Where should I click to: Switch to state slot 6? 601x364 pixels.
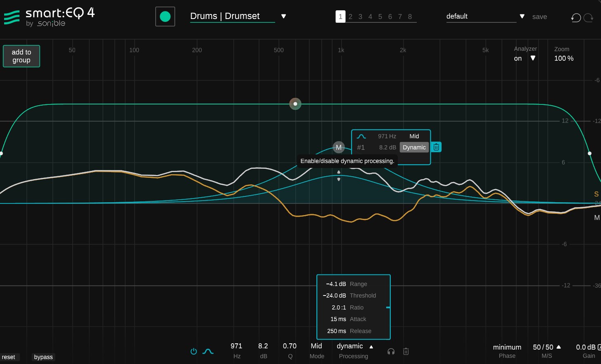pos(390,17)
